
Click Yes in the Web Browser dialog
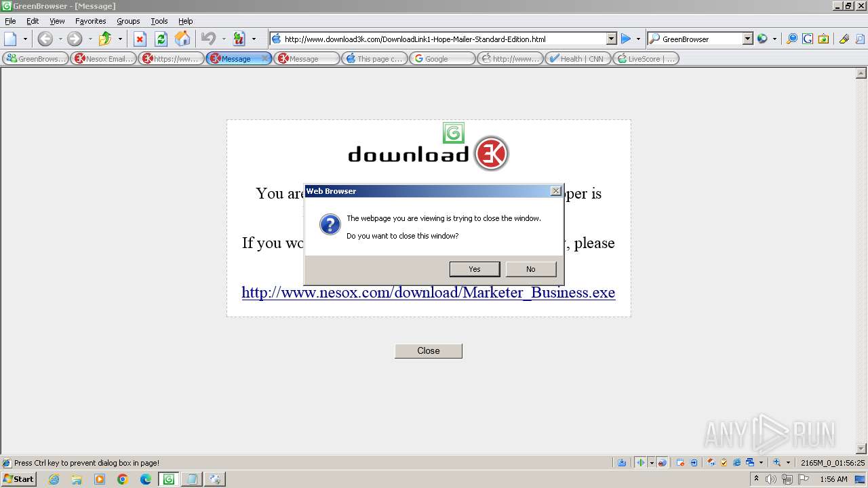475,269
